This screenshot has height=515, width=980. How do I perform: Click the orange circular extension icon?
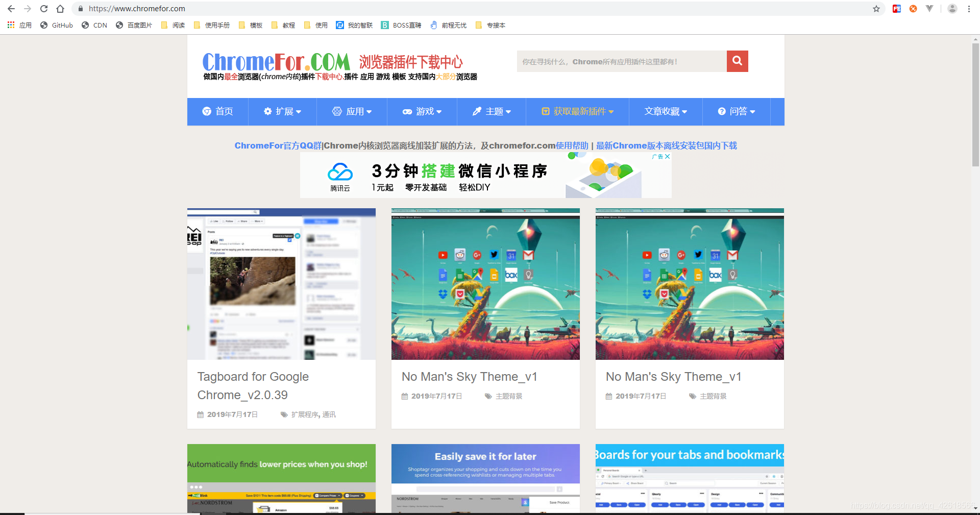(913, 9)
